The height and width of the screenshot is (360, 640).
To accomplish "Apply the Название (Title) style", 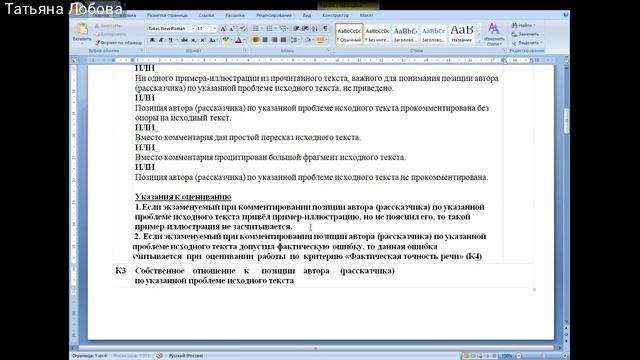I will tap(462, 34).
